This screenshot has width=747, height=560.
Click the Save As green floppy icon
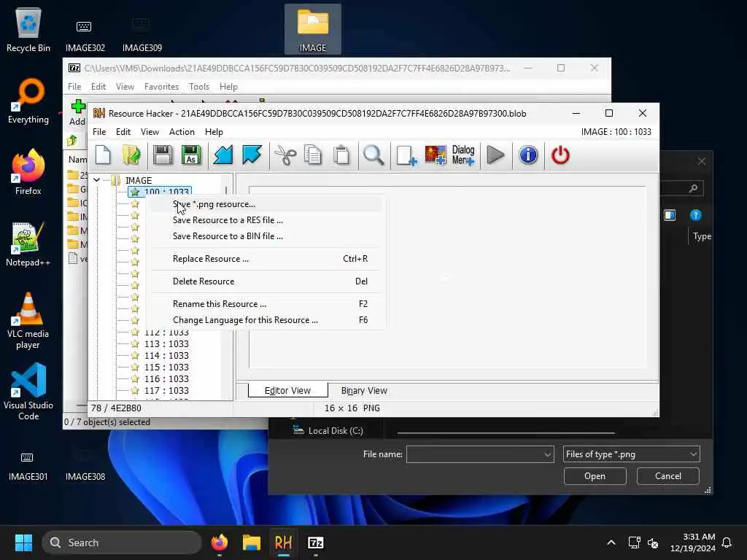point(191,155)
